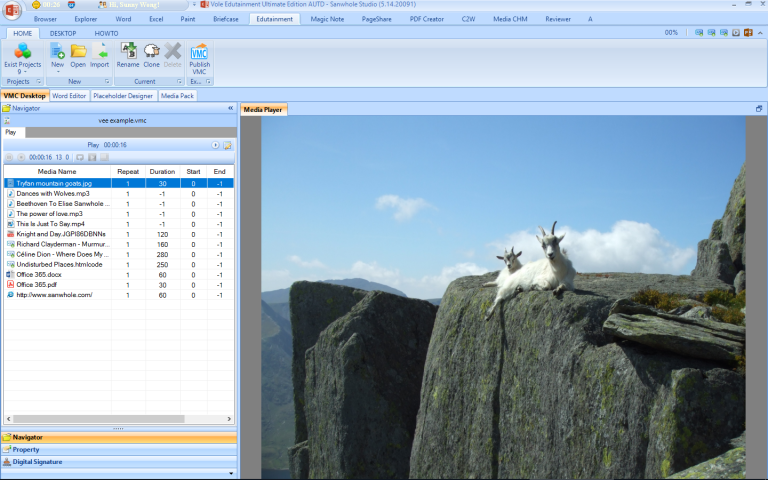Open the dropdown arrow under New

coord(57,72)
